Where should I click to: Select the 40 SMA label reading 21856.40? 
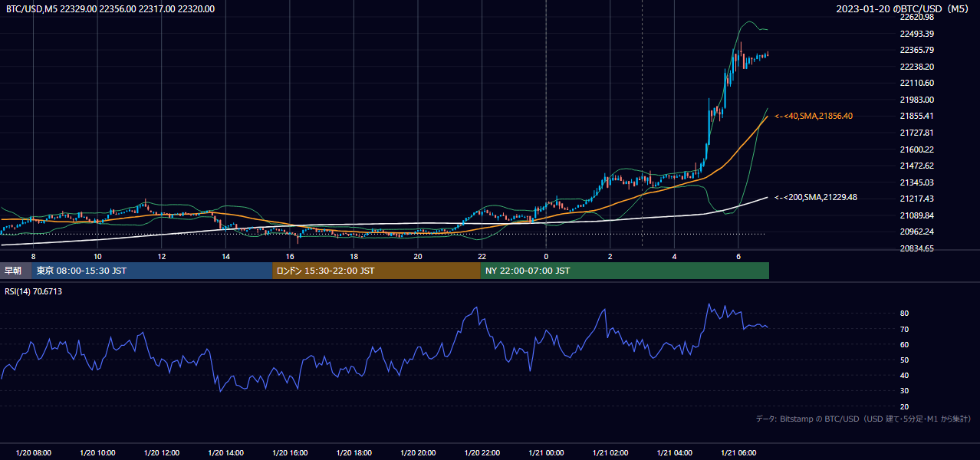814,116
